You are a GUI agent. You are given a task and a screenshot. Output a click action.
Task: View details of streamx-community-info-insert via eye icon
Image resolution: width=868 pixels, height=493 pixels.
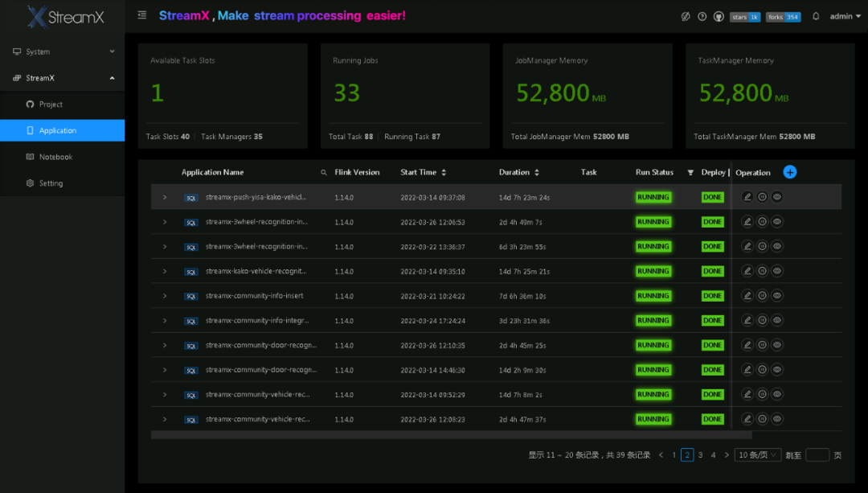click(777, 296)
